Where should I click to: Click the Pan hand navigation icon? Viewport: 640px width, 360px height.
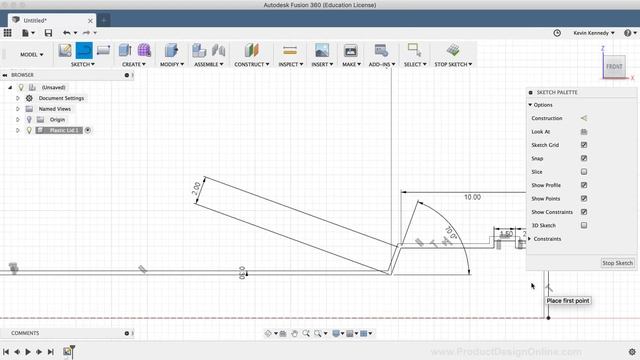pos(294,333)
